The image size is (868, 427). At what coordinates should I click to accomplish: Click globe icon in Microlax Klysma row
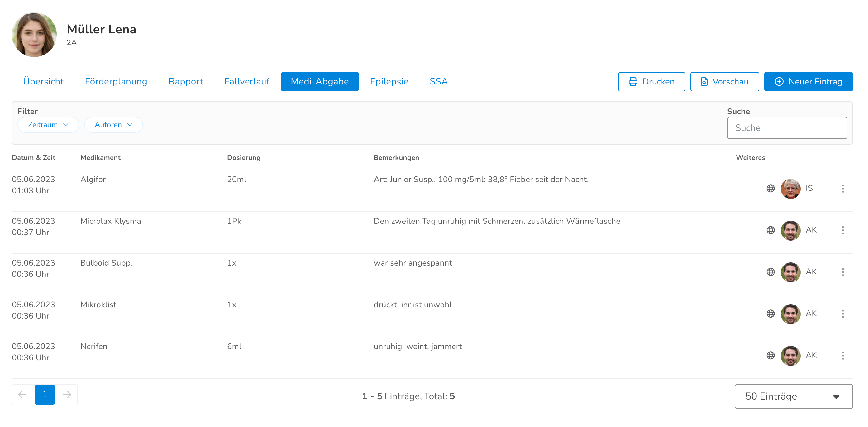(x=770, y=230)
